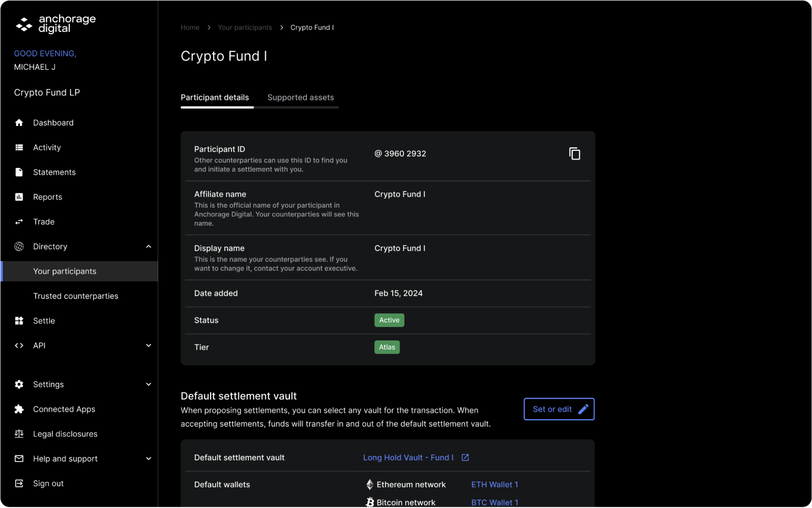The image size is (812, 508).
Task: Click the participant ID value @ 3960 2932
Action: tap(400, 154)
